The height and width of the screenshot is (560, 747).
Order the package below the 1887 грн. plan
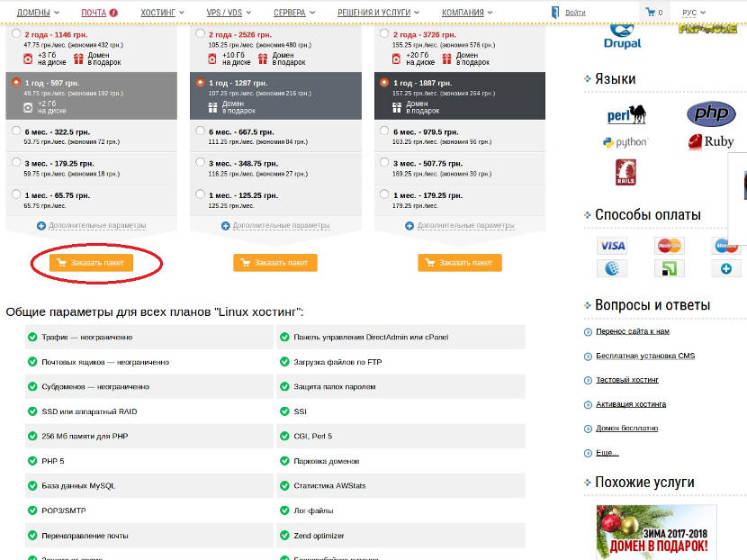(460, 263)
